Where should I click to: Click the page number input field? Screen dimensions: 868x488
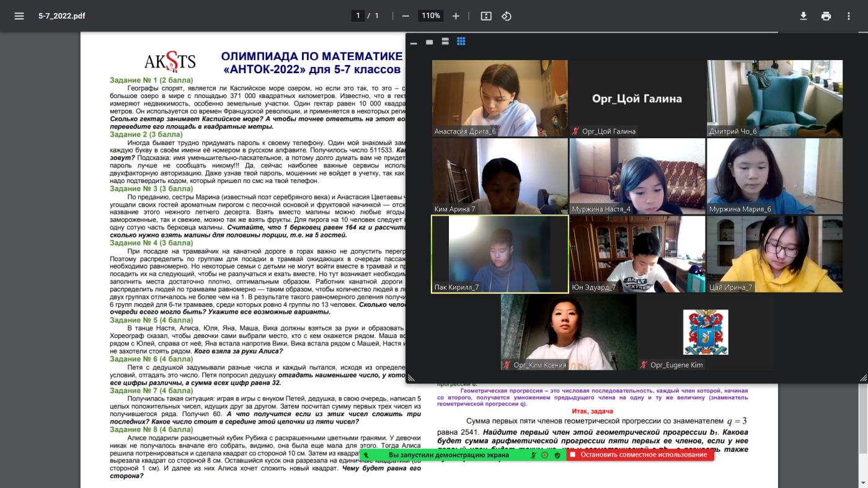[358, 16]
